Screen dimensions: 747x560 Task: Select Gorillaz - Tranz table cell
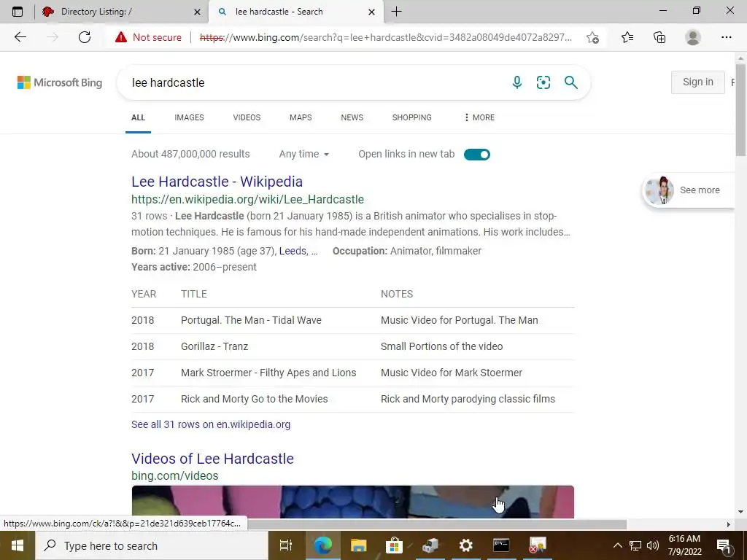[x=214, y=346]
